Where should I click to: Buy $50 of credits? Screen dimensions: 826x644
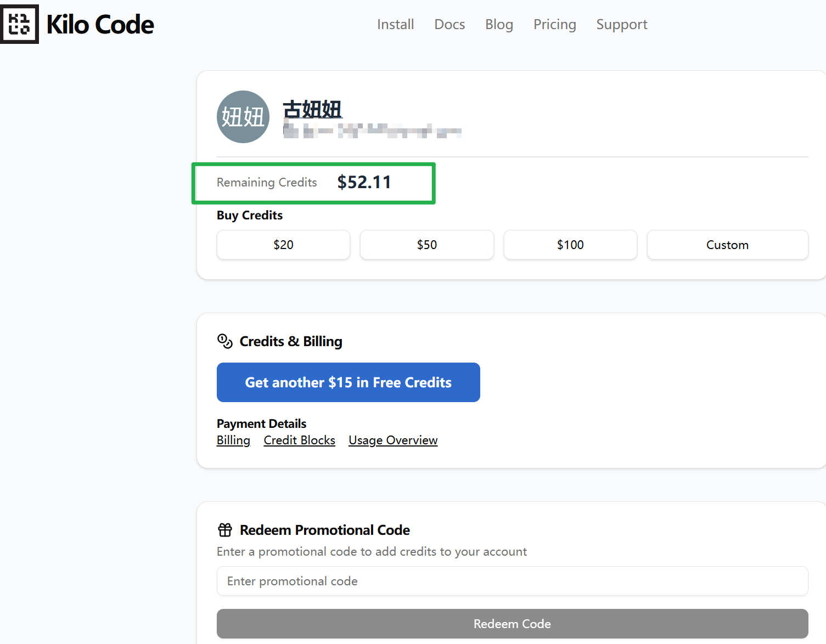tap(427, 245)
